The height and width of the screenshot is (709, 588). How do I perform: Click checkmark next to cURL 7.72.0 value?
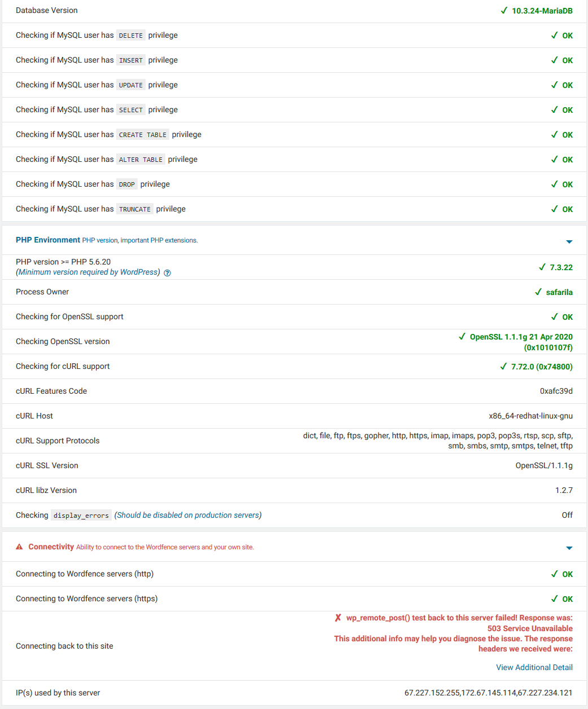pyautogui.click(x=503, y=367)
